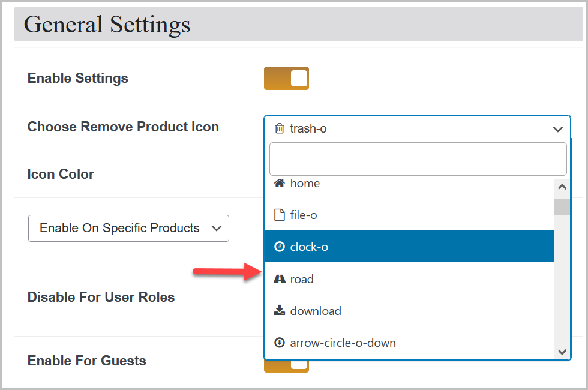This screenshot has width=588, height=390.
Task: Open the Choose Remove Product Icon dropdown
Action: pyautogui.click(x=557, y=128)
